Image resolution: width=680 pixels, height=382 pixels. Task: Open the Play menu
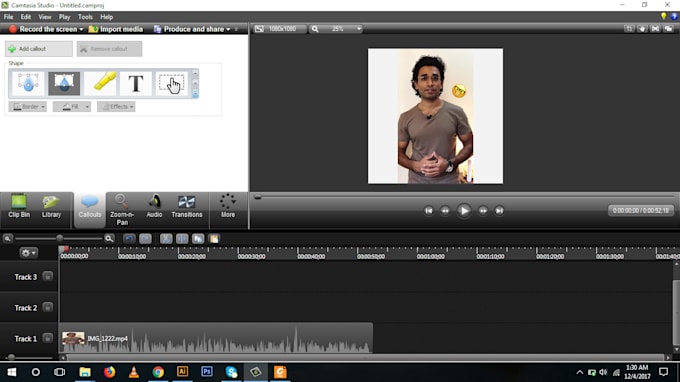coord(65,17)
